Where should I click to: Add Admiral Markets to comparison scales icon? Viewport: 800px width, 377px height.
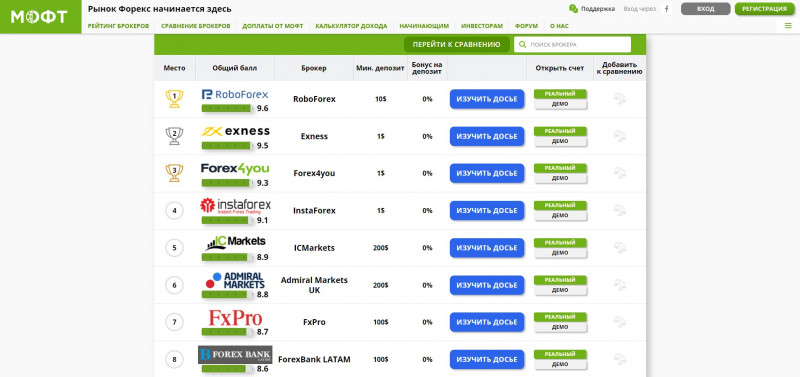pyautogui.click(x=619, y=285)
